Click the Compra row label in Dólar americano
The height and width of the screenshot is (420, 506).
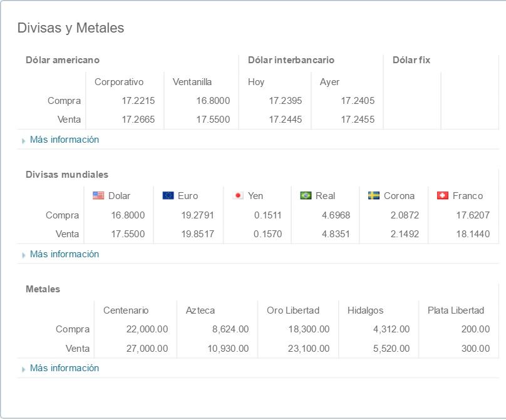click(65, 101)
